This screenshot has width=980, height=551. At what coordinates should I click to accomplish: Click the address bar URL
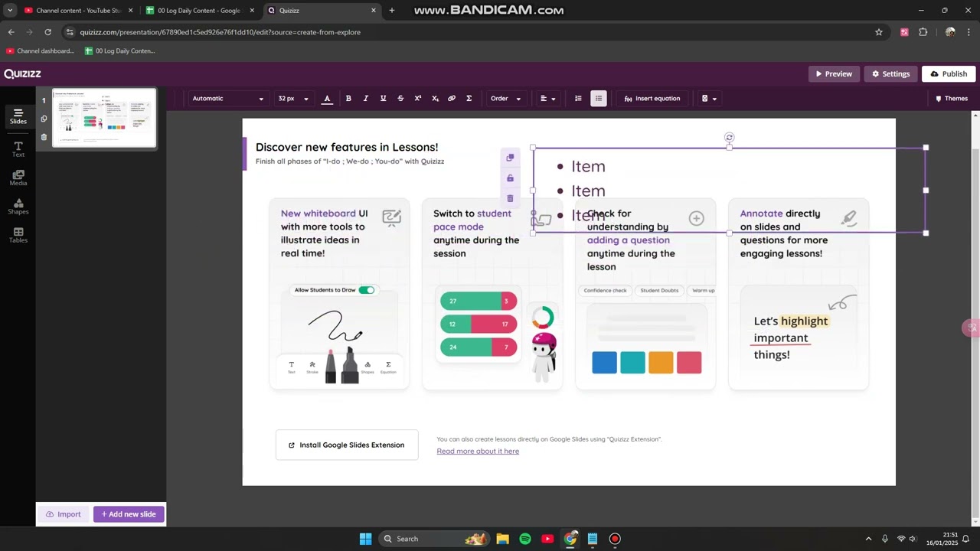220,32
